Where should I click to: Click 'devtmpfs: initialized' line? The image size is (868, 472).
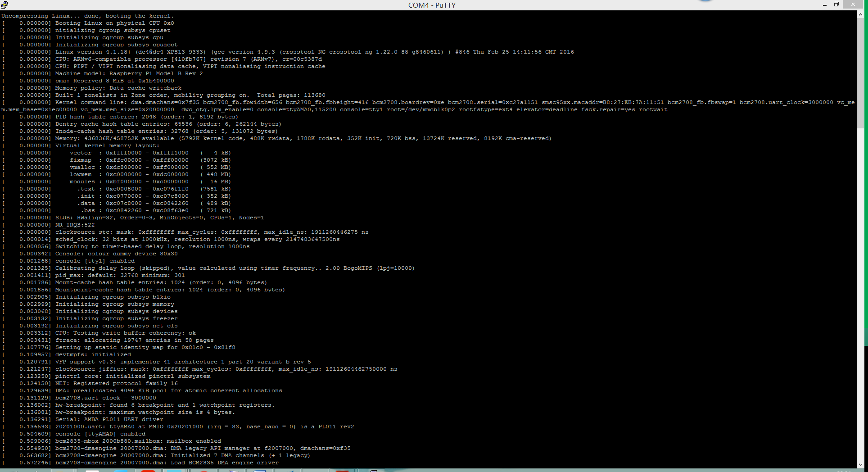pyautogui.click(x=93, y=354)
